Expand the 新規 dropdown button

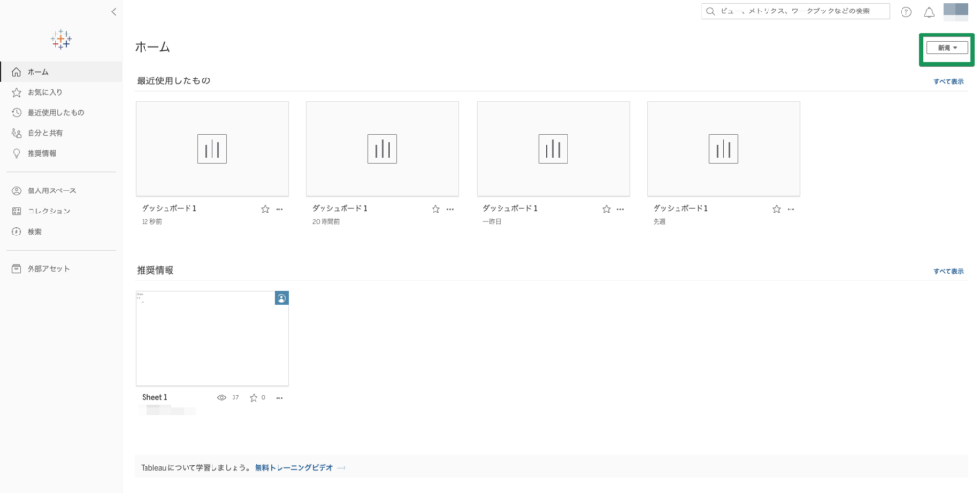click(947, 47)
